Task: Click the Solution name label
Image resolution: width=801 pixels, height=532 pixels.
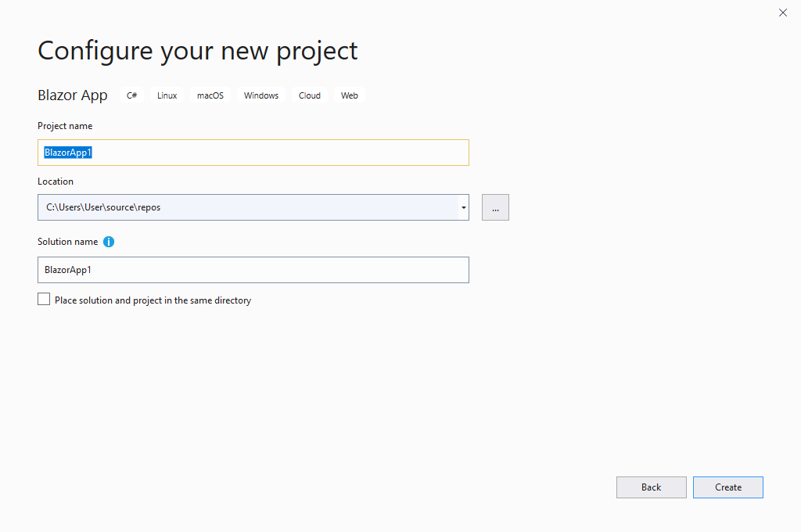Action: (68, 242)
